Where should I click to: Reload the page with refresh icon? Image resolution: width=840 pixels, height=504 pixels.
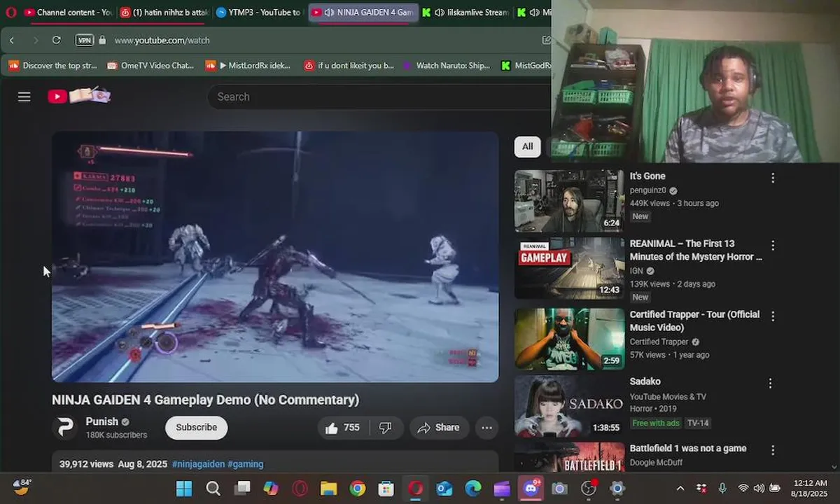pyautogui.click(x=57, y=40)
